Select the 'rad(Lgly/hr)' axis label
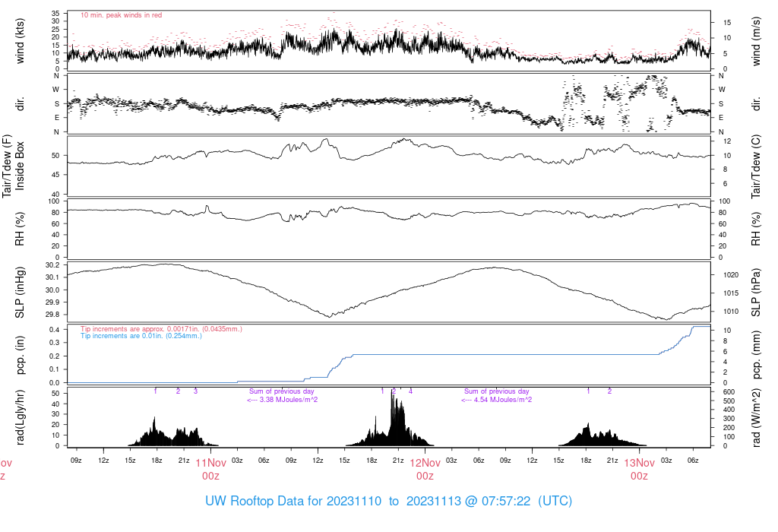Screen dimensions: 778x532 click(x=20, y=417)
